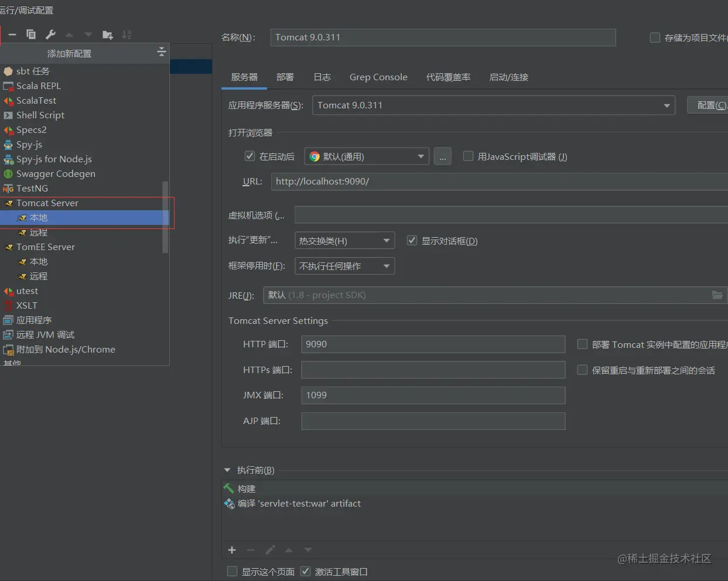Click the down arrow under 执行前 list
Image resolution: width=728 pixels, height=581 pixels.
[x=308, y=550]
